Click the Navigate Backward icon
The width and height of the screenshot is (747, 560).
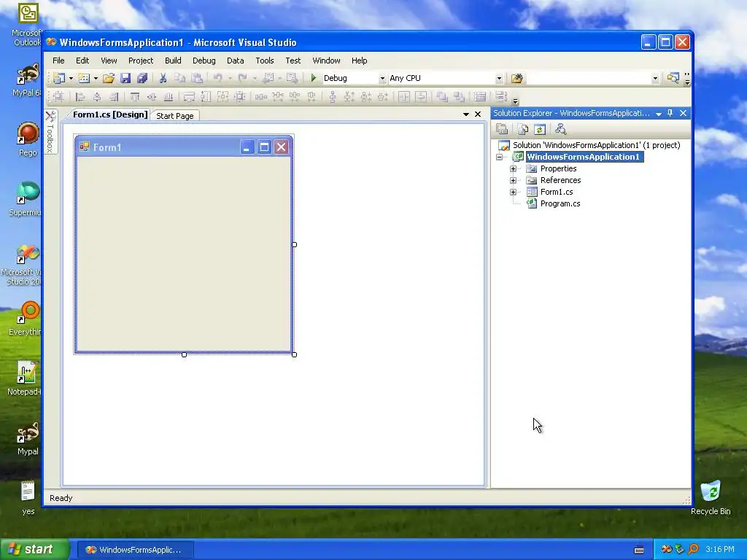[268, 78]
